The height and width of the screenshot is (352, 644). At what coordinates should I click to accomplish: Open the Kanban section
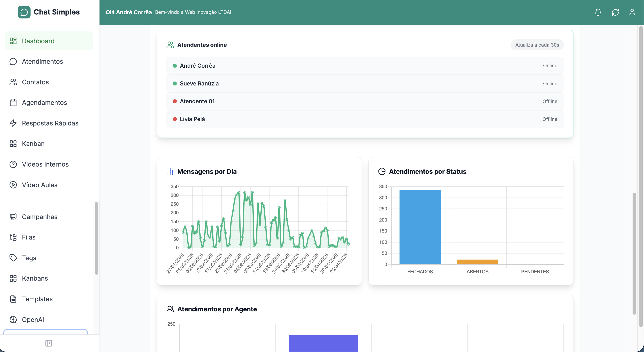pyautogui.click(x=33, y=144)
